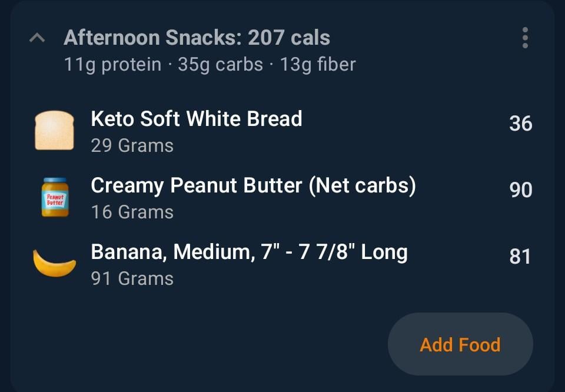The image size is (565, 392).
Task: Click the bread slice icon
Action: (x=54, y=130)
